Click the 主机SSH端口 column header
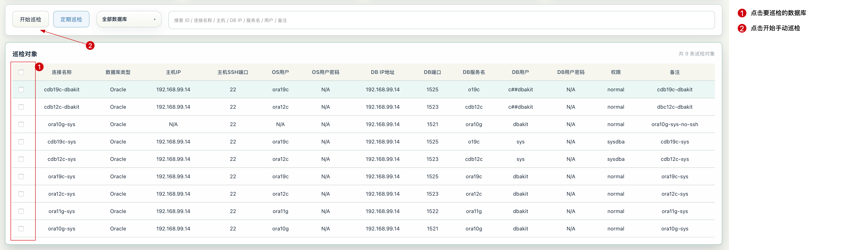This screenshot has width=868, height=250. [233, 72]
